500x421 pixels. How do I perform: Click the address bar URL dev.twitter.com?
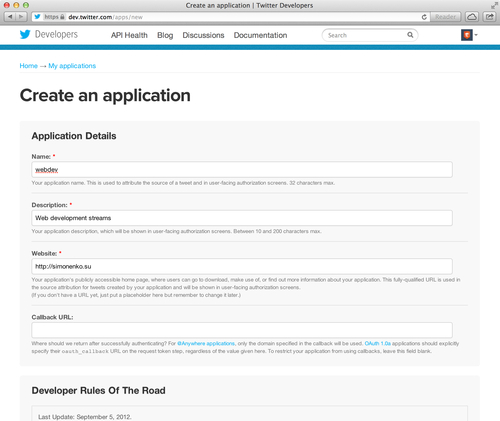(x=105, y=17)
